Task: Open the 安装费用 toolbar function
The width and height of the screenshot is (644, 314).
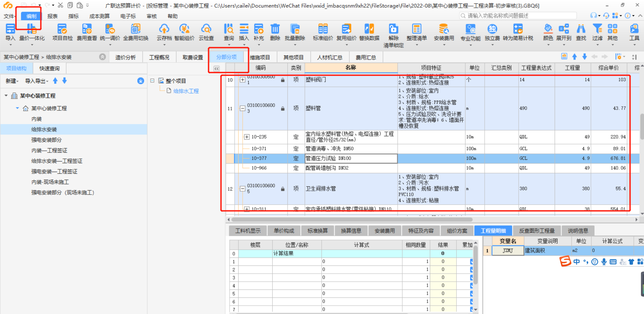Action: click(443, 34)
